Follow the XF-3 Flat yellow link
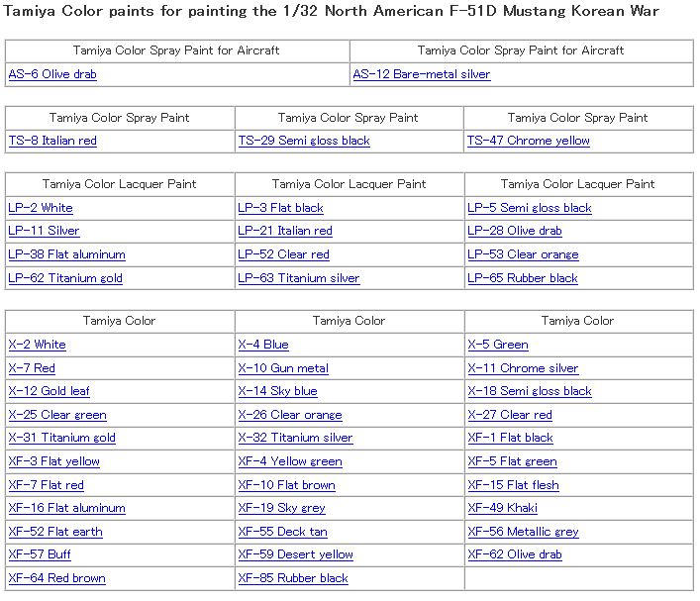The image size is (700, 601). (x=53, y=461)
